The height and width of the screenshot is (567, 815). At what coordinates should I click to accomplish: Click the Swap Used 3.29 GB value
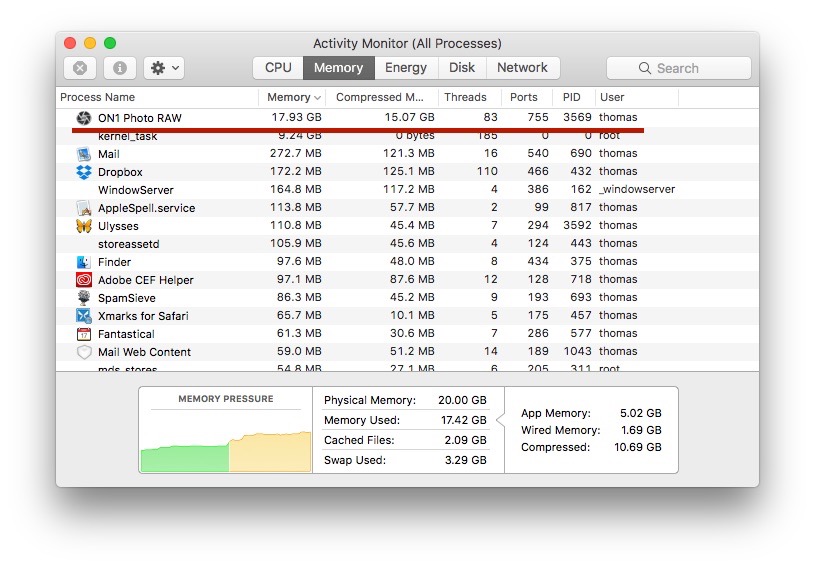(x=465, y=460)
